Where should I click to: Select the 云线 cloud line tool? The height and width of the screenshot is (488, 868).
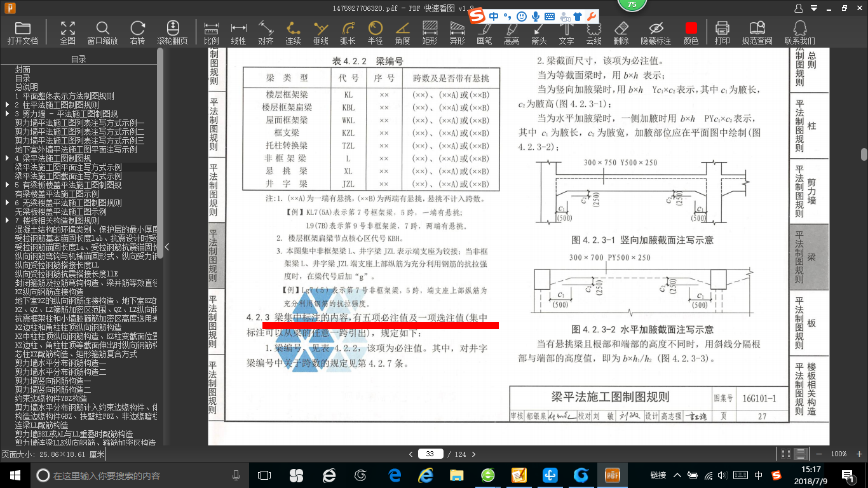coord(593,32)
